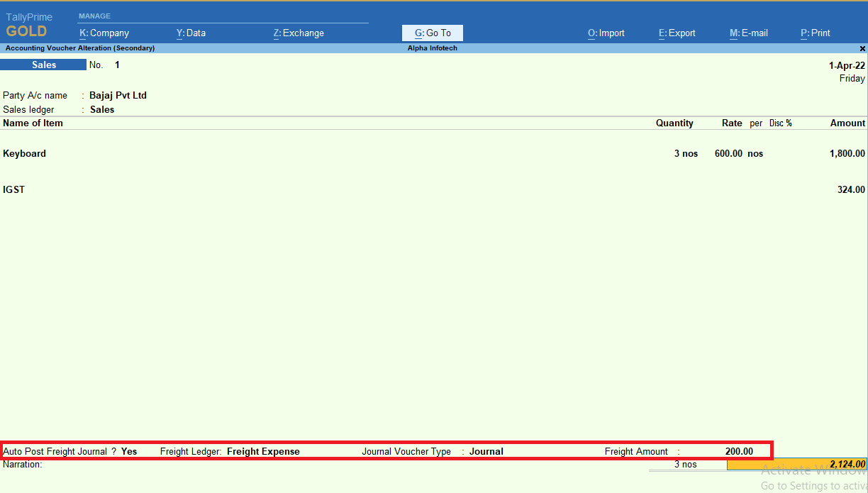
Task: Open the Exchange menu
Action: coord(298,33)
